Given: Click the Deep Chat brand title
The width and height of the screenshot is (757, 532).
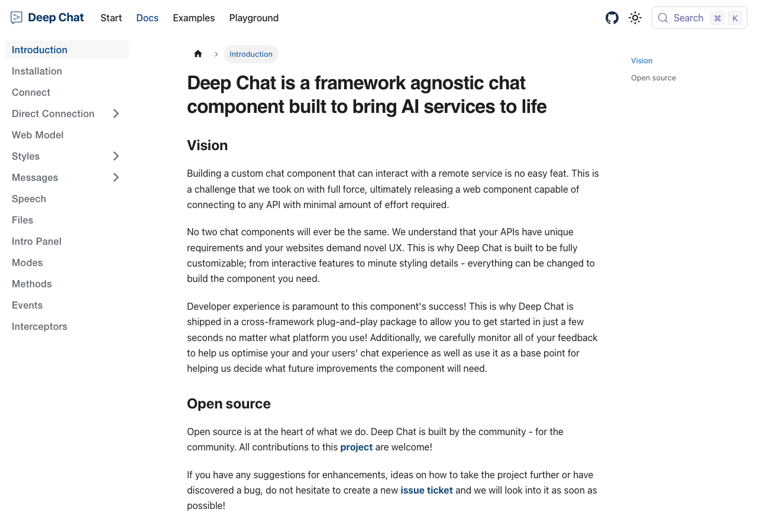Looking at the screenshot, I should [x=56, y=18].
